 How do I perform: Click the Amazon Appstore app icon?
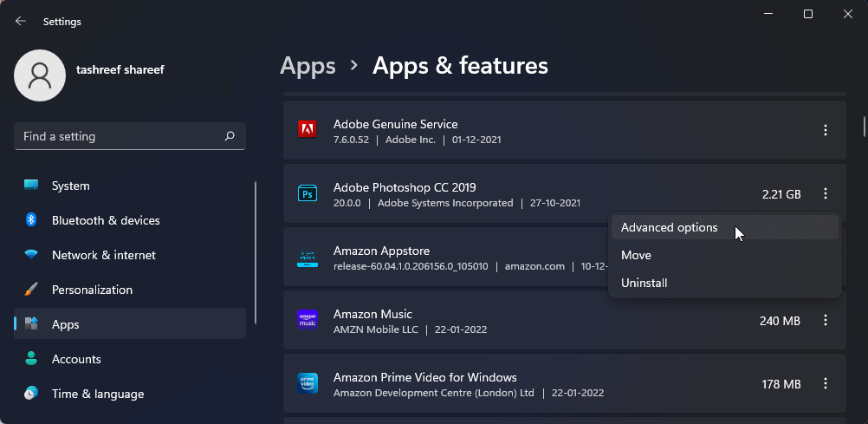[x=308, y=258]
